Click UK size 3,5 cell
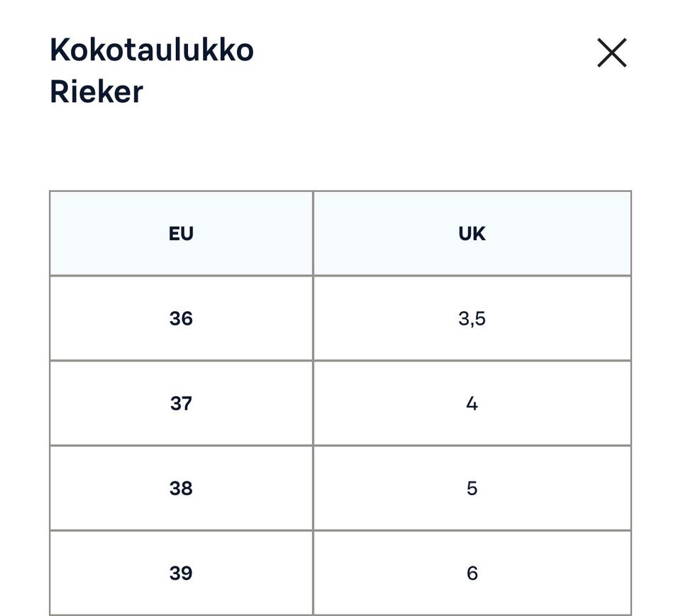The image size is (681, 616). coord(472,318)
